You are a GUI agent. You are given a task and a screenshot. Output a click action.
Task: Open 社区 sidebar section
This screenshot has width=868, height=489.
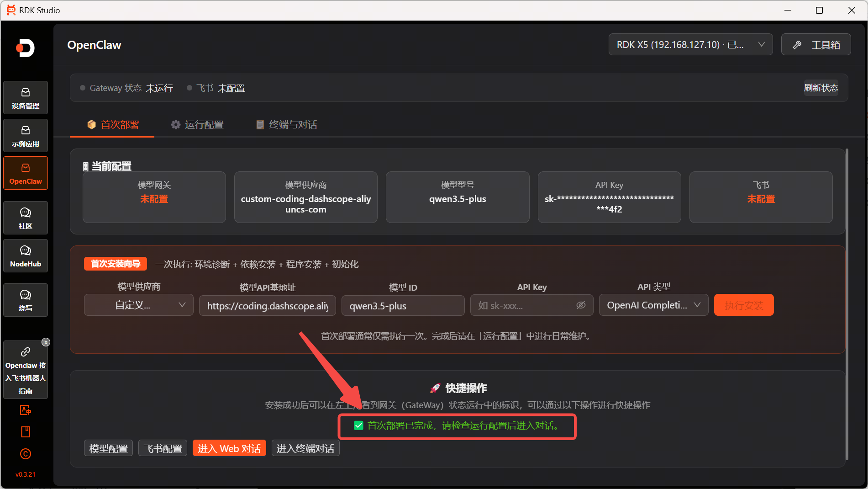pyautogui.click(x=26, y=218)
